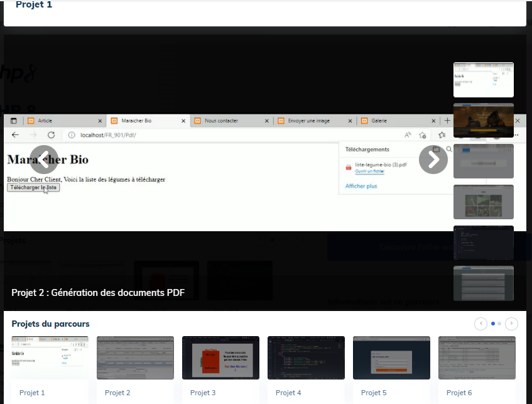This screenshot has height=404, width=532.
Task: Open the sunset landscape thumbnail in the side strip
Action: tap(484, 120)
